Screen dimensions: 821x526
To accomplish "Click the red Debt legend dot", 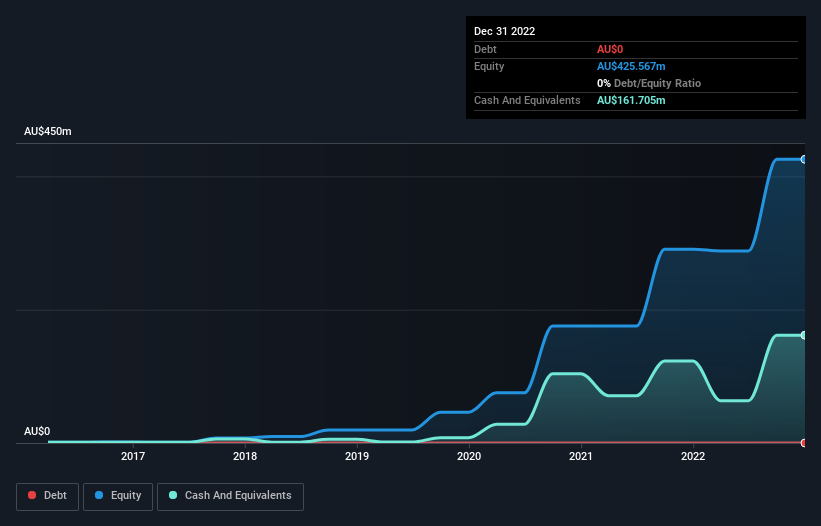I will pyautogui.click(x=32, y=495).
